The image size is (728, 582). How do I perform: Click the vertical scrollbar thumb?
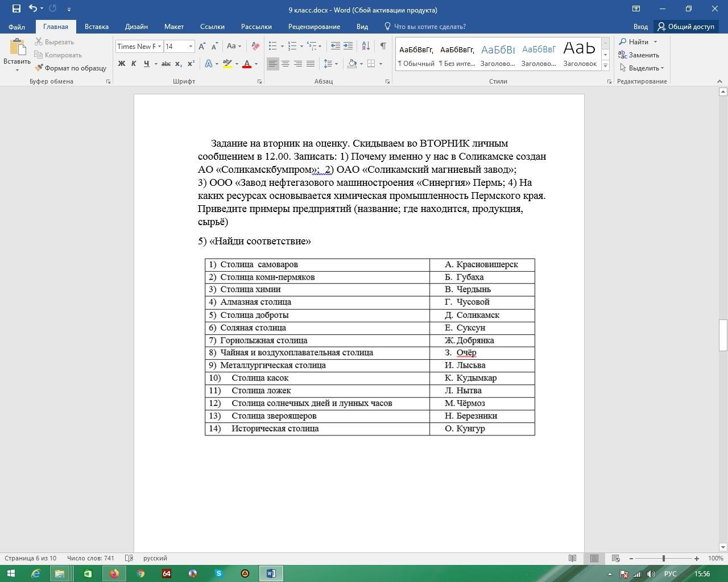click(723, 335)
